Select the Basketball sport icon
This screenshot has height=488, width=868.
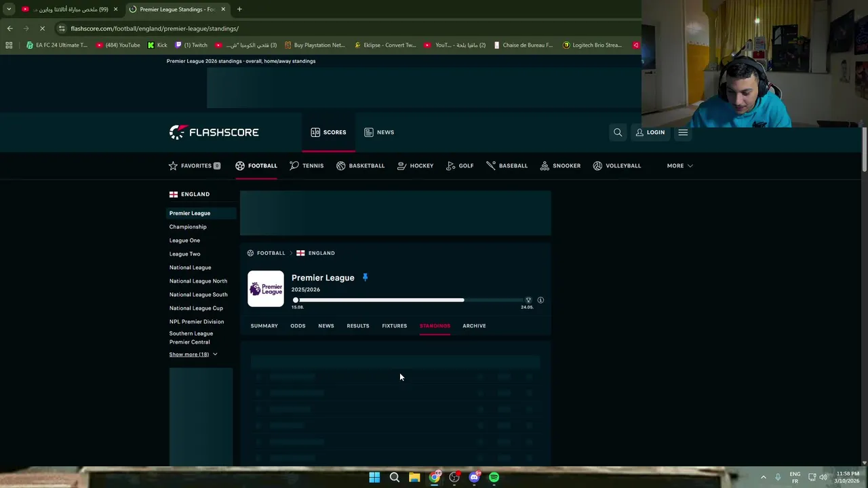(x=341, y=165)
